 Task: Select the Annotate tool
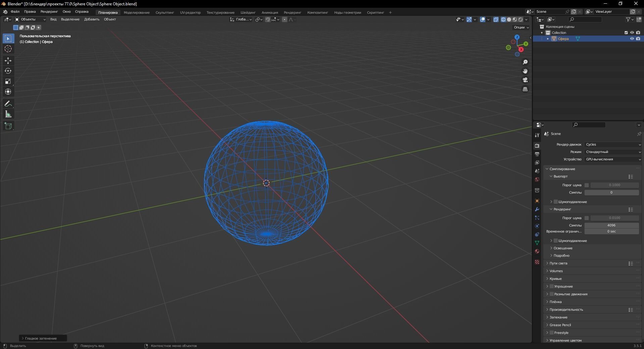click(8, 103)
